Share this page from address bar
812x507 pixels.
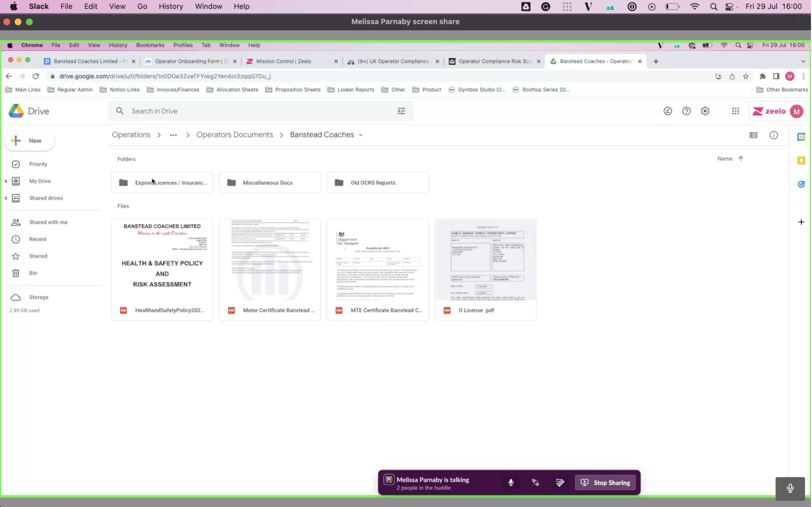(733, 76)
